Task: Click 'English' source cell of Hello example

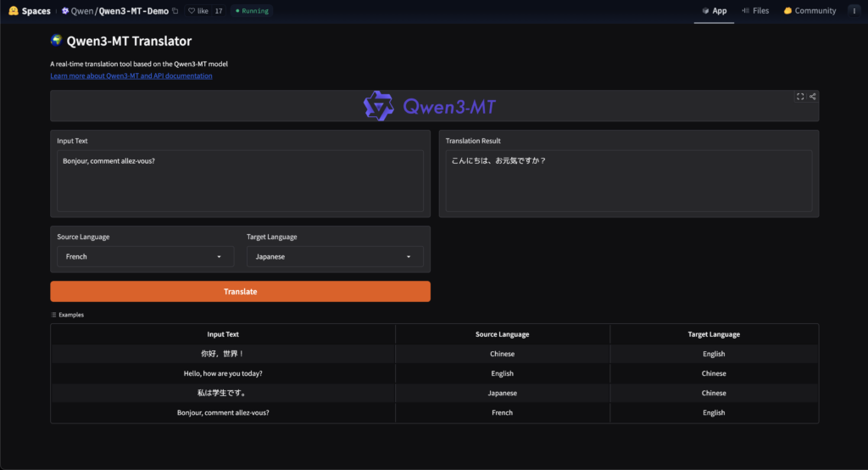Action: coord(502,373)
